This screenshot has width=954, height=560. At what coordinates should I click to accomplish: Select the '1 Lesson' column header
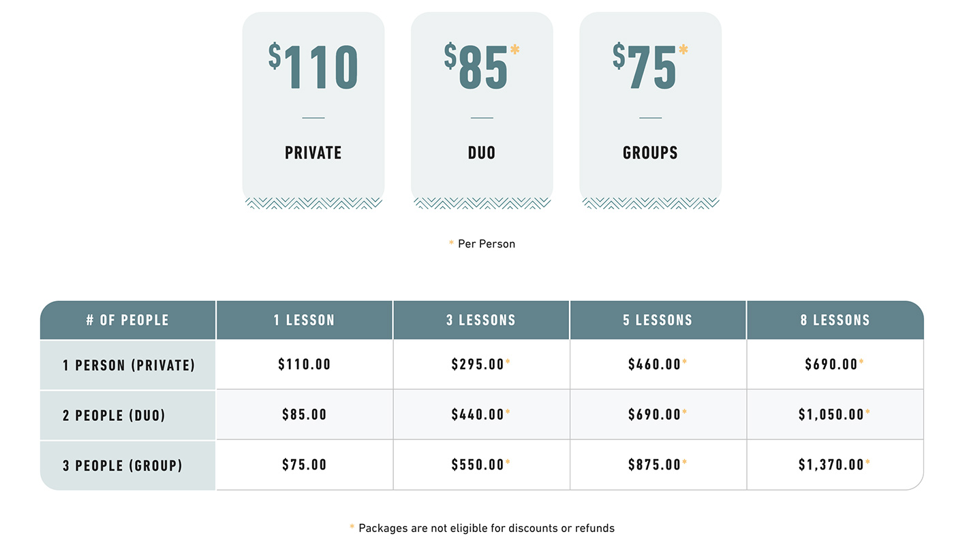[x=304, y=320]
